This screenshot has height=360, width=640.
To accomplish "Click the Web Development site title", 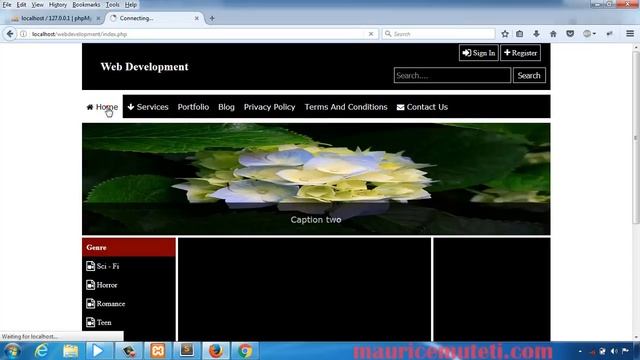I will 144,67.
